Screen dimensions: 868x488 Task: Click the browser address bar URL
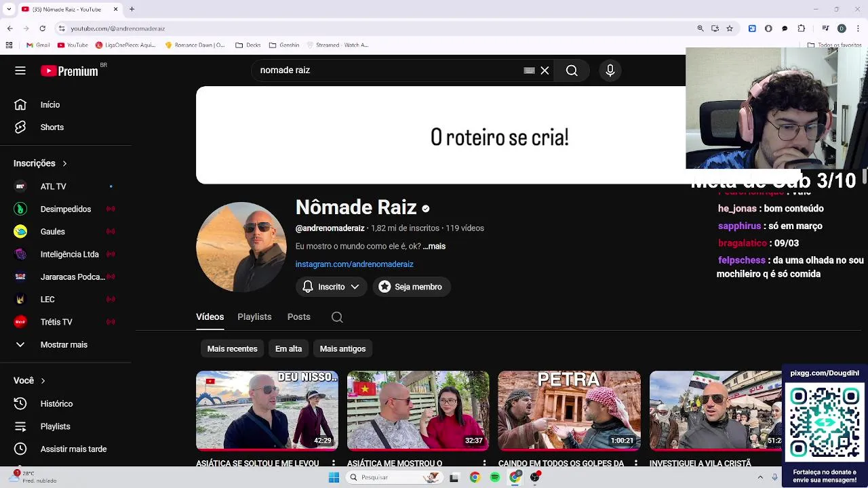pos(118,28)
